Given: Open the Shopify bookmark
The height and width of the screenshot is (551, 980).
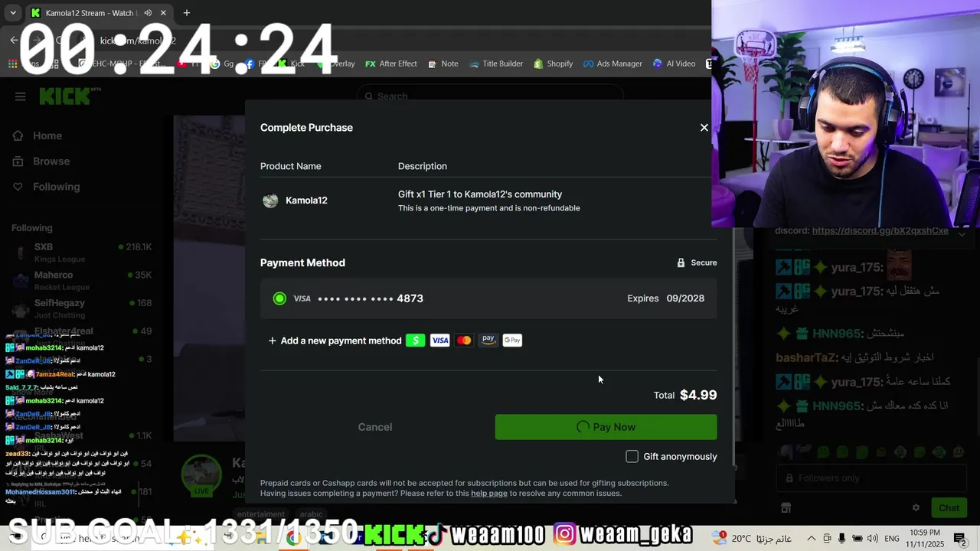Looking at the screenshot, I should 553,64.
